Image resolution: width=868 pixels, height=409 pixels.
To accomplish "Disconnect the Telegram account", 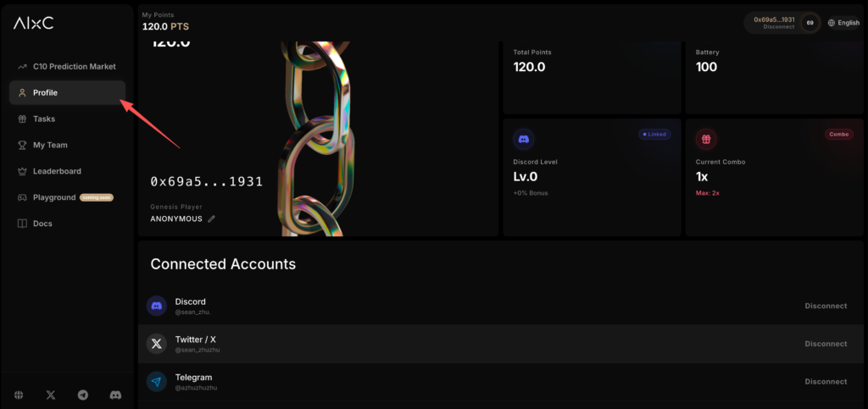I will click(826, 382).
